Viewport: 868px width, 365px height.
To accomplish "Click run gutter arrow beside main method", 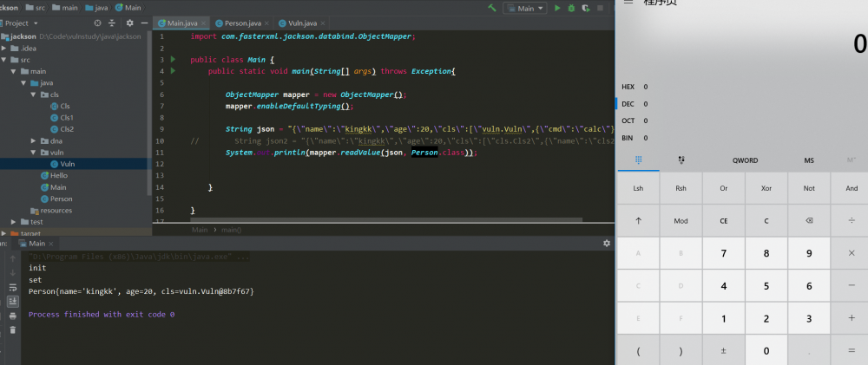I will [x=174, y=71].
